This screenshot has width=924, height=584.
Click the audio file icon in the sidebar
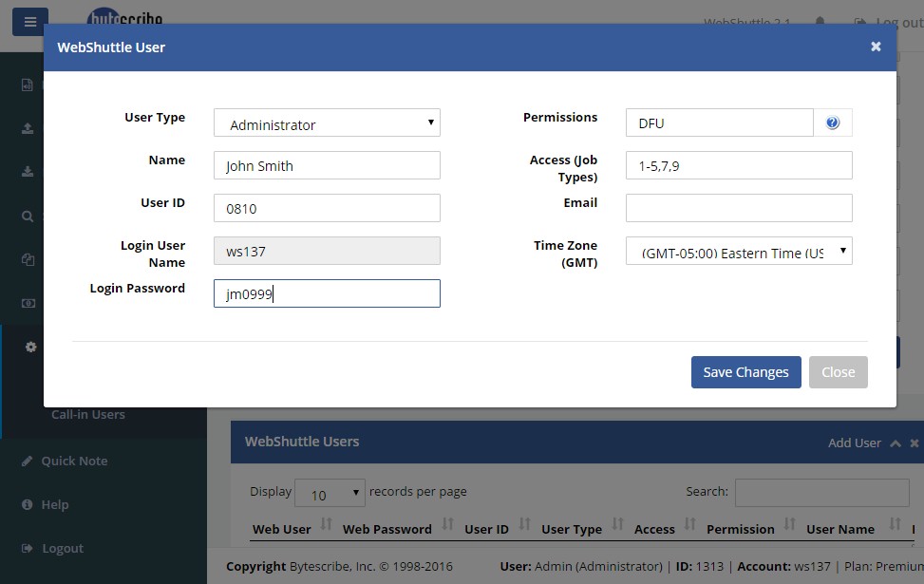point(28,85)
